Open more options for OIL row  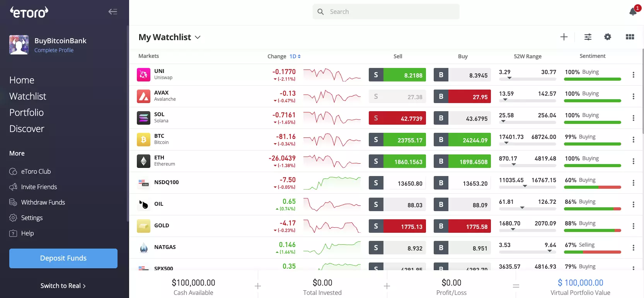click(633, 204)
